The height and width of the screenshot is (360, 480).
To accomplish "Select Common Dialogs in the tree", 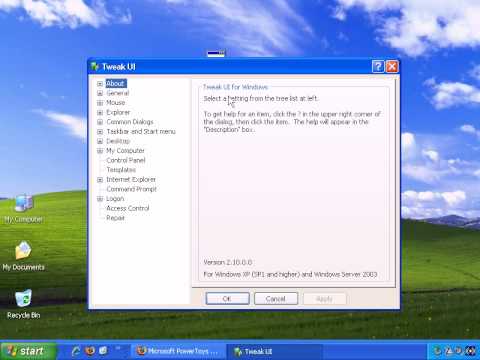I will tap(130, 122).
